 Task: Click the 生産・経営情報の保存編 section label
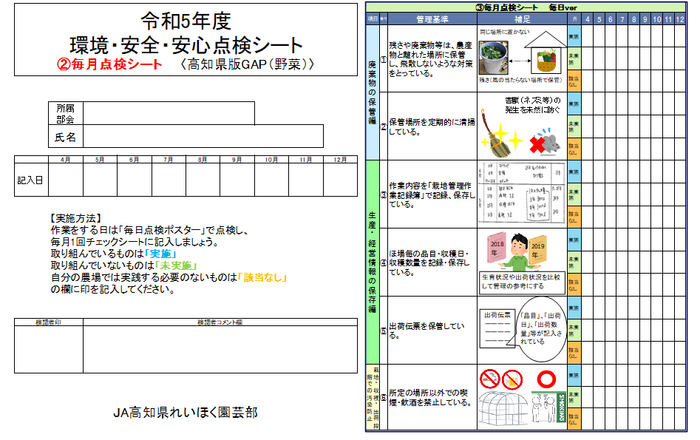click(372, 262)
